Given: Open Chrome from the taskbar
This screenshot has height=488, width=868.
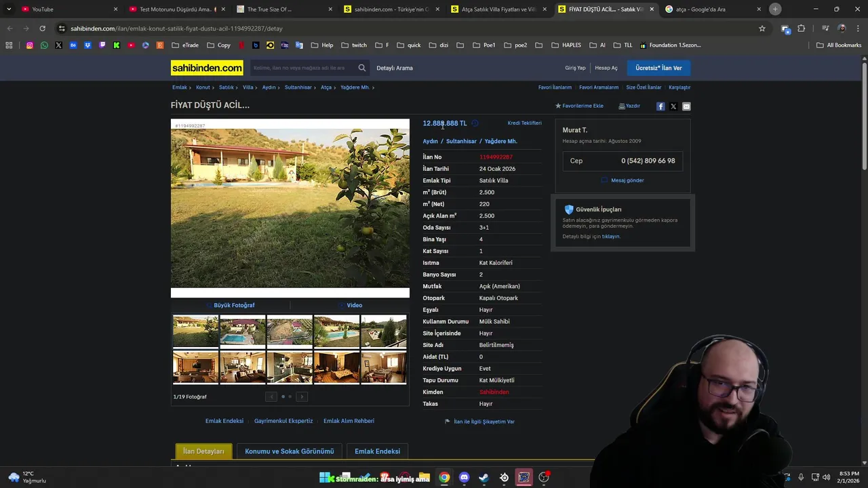Looking at the screenshot, I should (x=444, y=477).
